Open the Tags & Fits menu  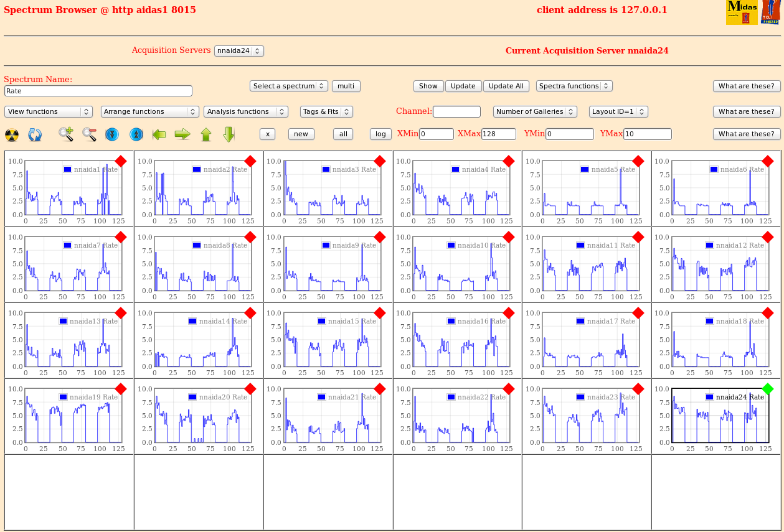326,112
